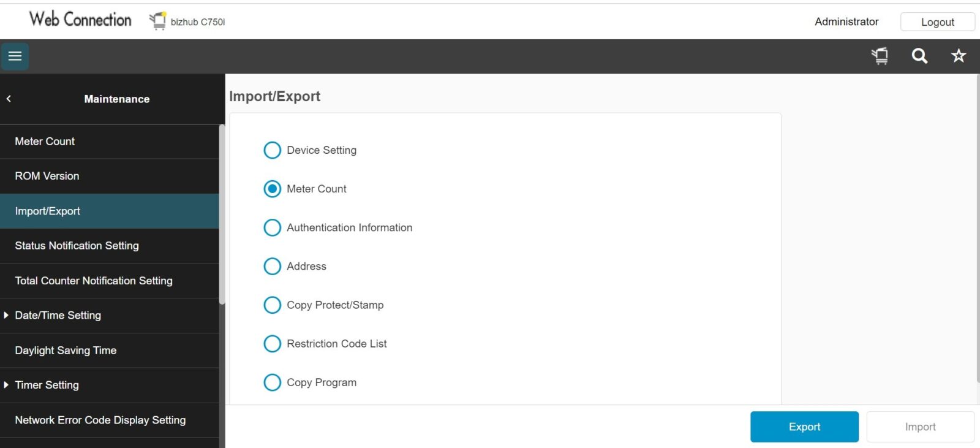980x448 pixels.
Task: Click the favorites star icon
Action: [x=958, y=56]
